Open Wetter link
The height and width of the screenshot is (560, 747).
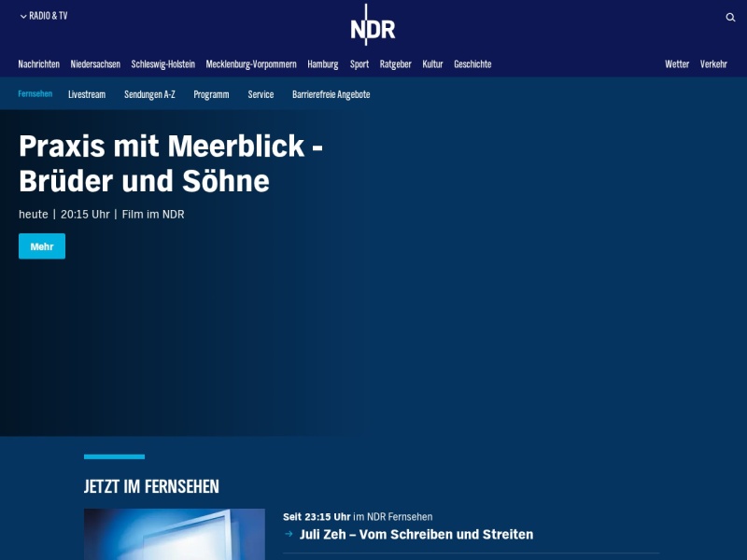click(677, 64)
